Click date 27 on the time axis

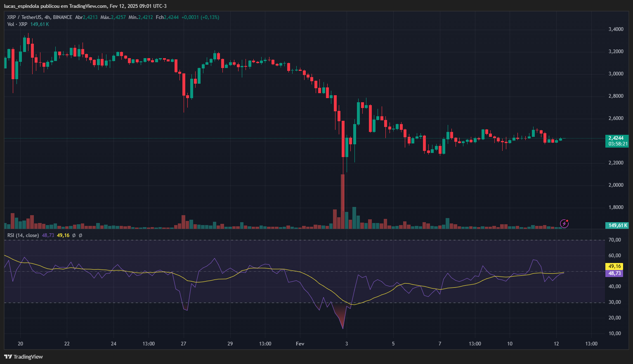point(184,344)
